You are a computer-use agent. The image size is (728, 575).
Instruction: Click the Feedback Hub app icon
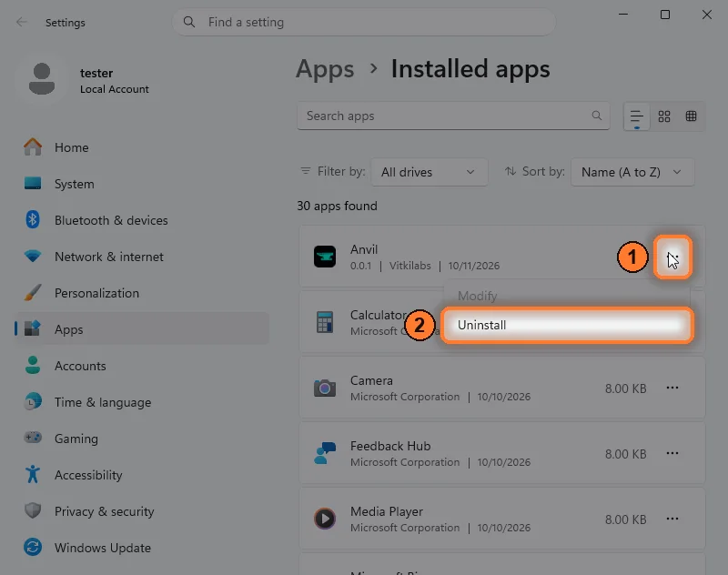pyautogui.click(x=325, y=453)
